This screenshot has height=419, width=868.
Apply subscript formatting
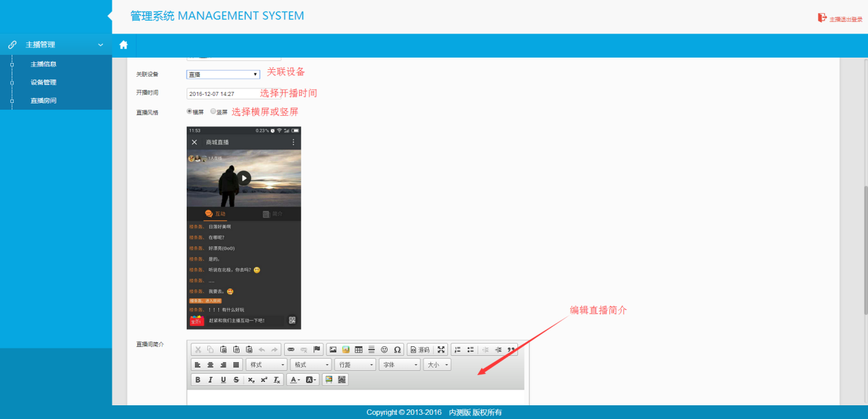click(x=252, y=380)
